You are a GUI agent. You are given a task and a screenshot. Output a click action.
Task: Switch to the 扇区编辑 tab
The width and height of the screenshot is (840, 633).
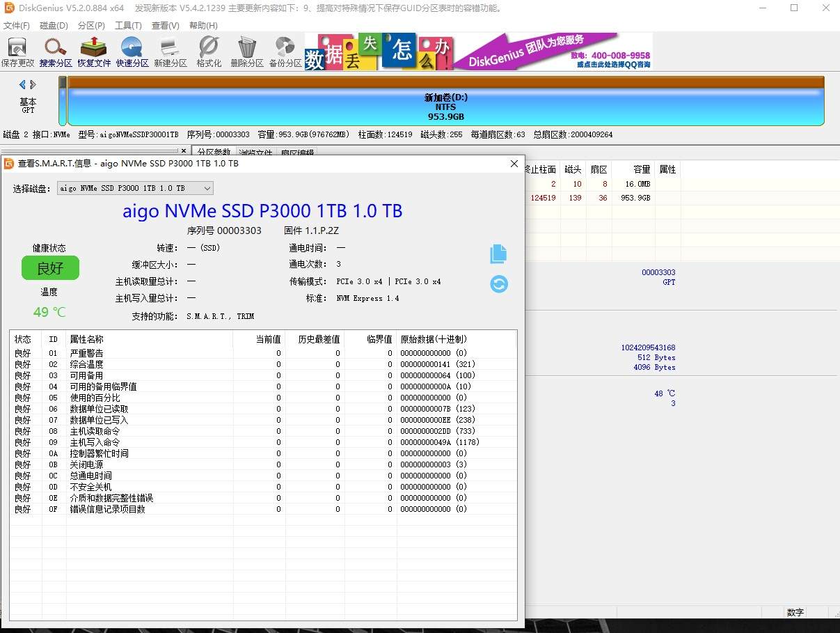(298, 152)
